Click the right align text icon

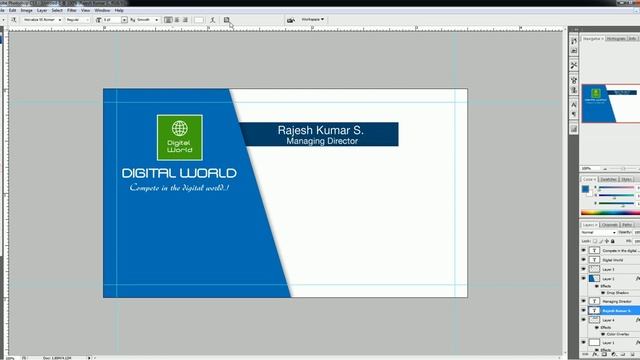185,20
